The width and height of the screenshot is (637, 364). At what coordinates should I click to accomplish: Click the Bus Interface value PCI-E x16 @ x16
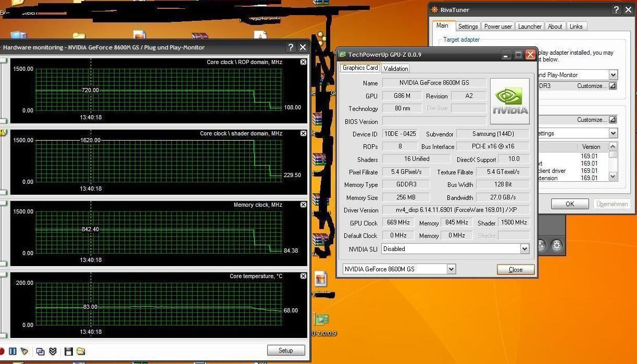[x=493, y=146]
